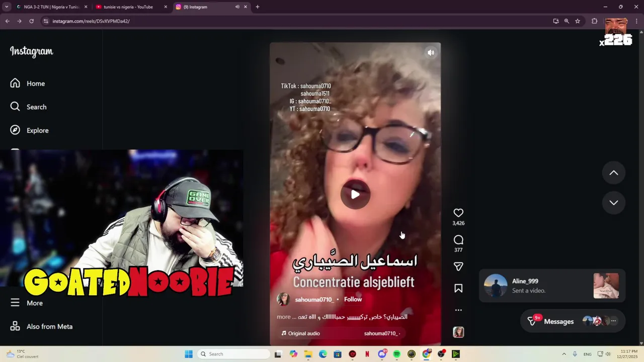
Task: Open Aline_999 message notification
Action: tap(552, 286)
